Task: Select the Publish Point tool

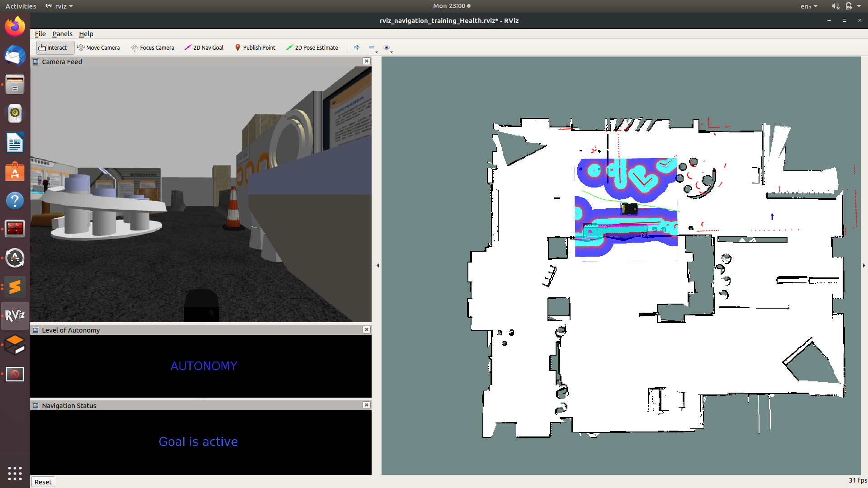Action: tap(255, 47)
